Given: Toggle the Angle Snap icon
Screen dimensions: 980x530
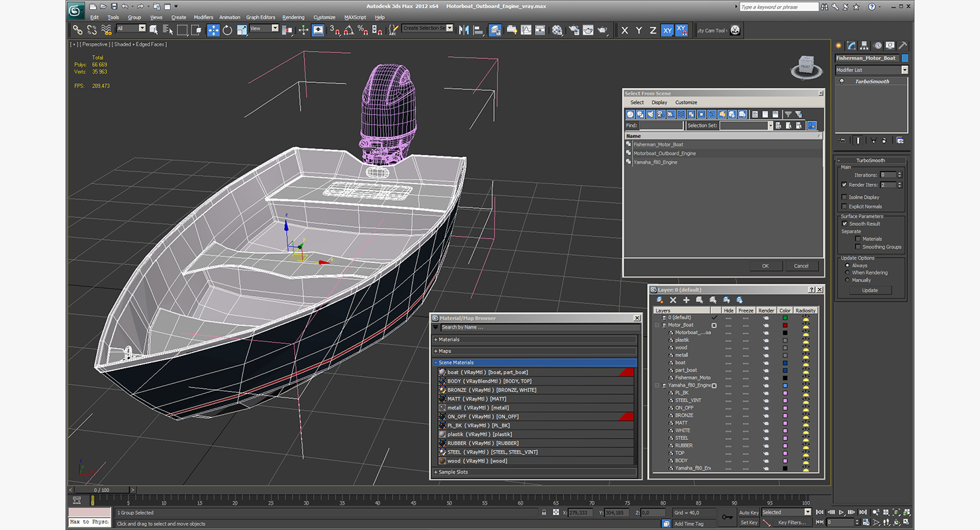Looking at the screenshot, I should pyautogui.click(x=348, y=30).
